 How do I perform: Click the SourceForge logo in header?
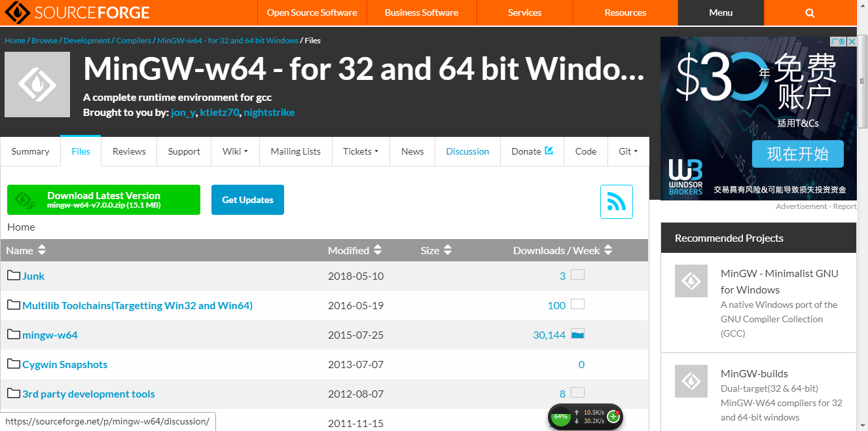(x=77, y=12)
